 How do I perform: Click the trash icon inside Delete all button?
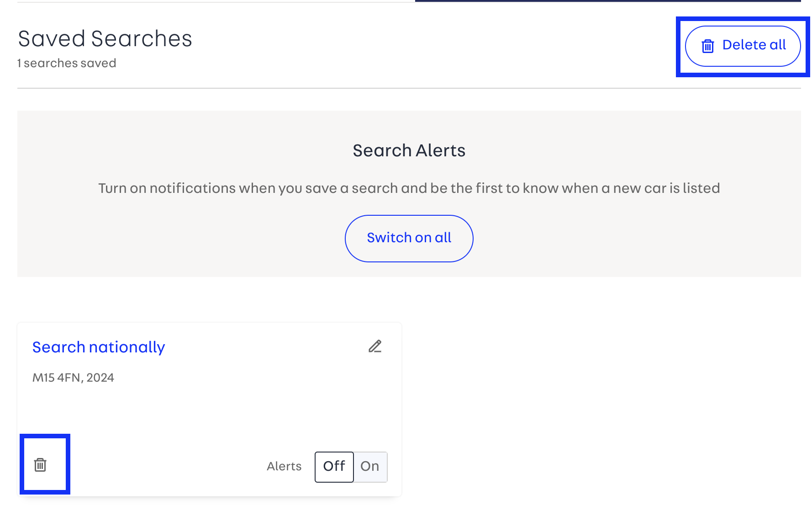click(x=708, y=45)
